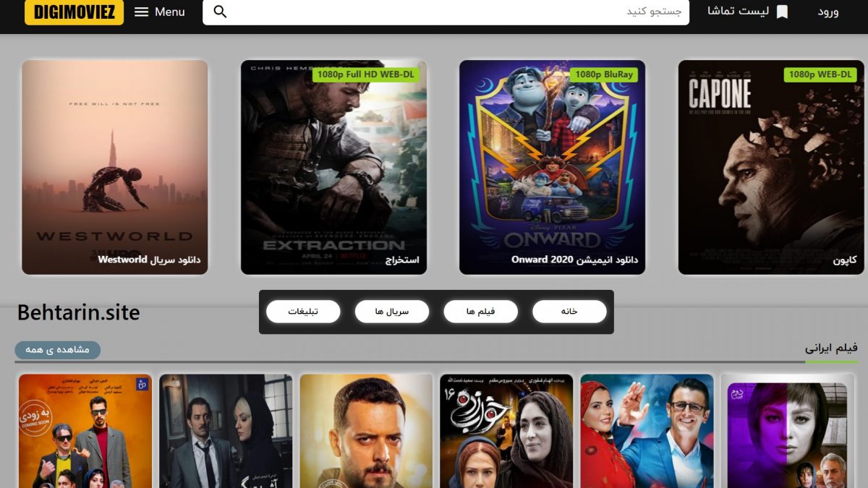Click the DIGIMOVIEZ logo
This screenshot has height=488, width=868.
pyautogui.click(x=74, y=12)
